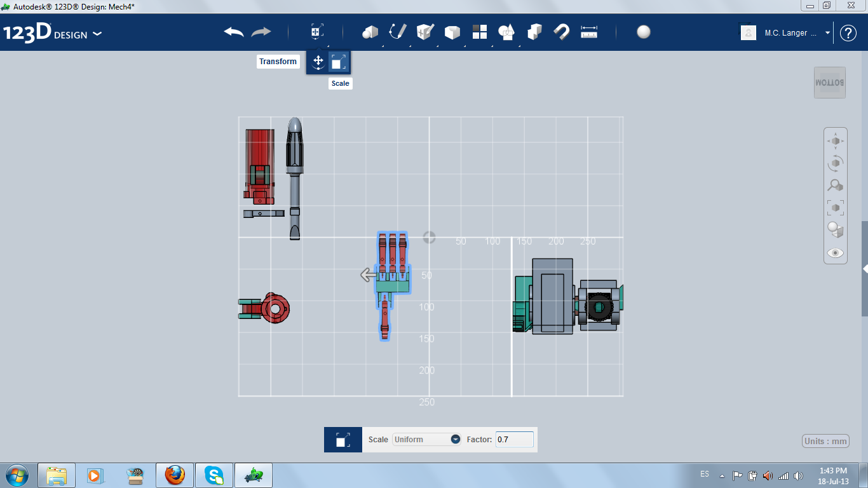Click the Units : mm button
Image resolution: width=868 pixels, height=488 pixels.
coord(826,441)
